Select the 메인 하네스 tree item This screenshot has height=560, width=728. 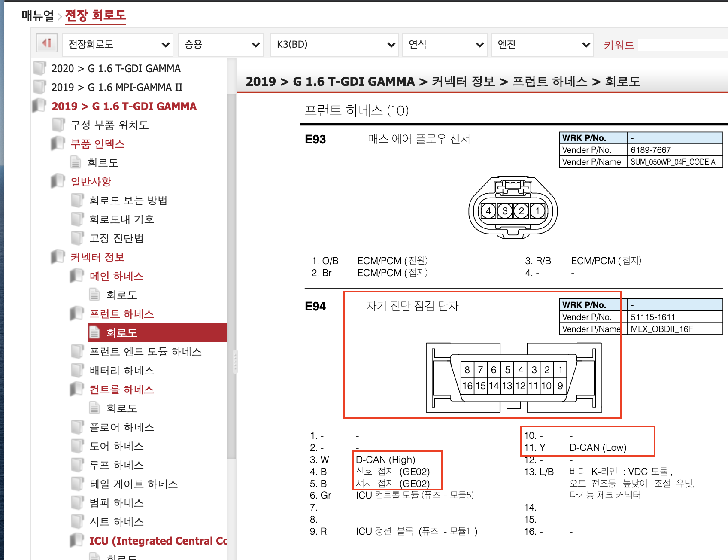pyautogui.click(x=116, y=276)
